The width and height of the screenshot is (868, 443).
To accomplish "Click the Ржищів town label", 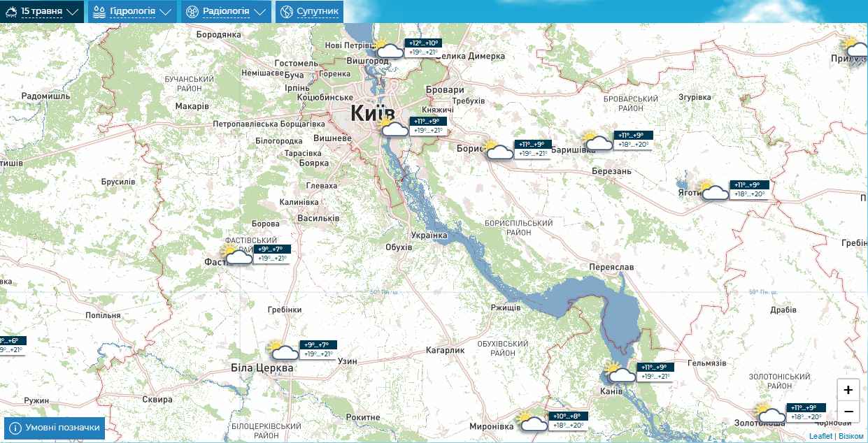I will (506, 307).
